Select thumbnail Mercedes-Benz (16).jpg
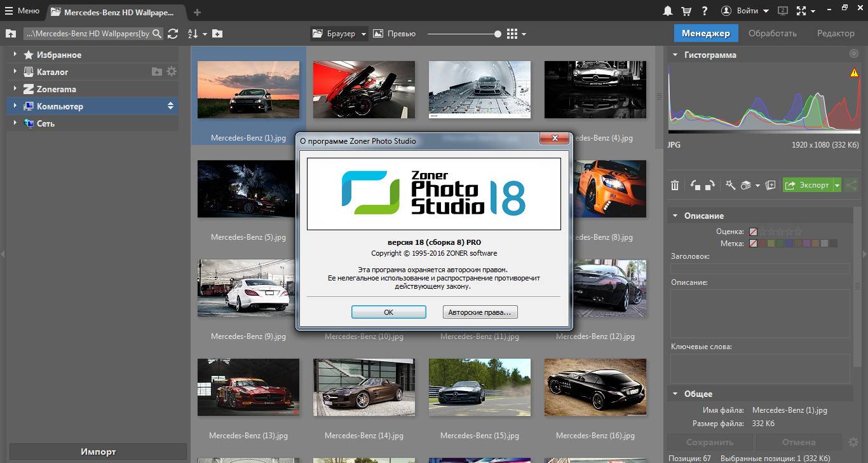Screen dimensions: 868x463 click(x=595, y=387)
